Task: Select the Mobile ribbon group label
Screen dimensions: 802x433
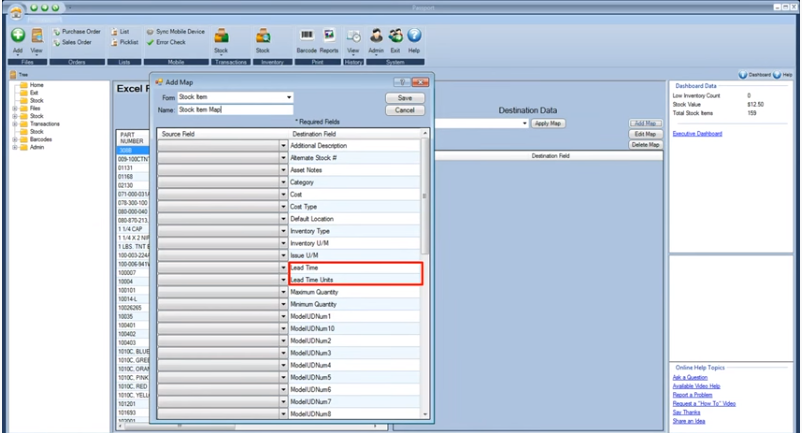Action: (176, 62)
